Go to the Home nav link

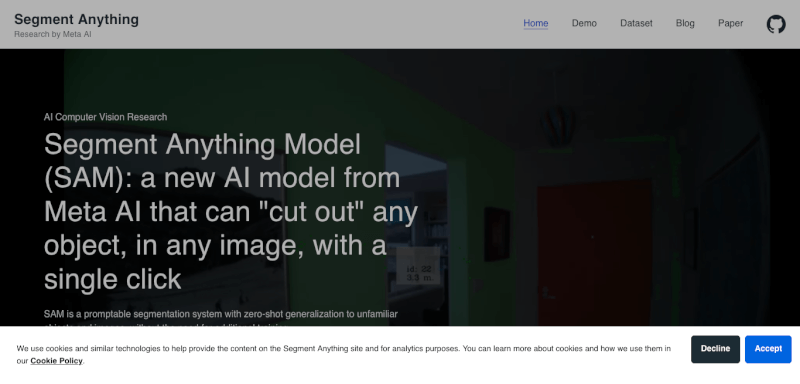536,23
